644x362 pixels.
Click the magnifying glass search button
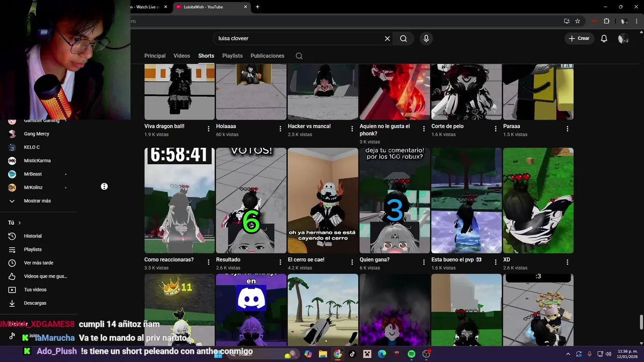[404, 38]
